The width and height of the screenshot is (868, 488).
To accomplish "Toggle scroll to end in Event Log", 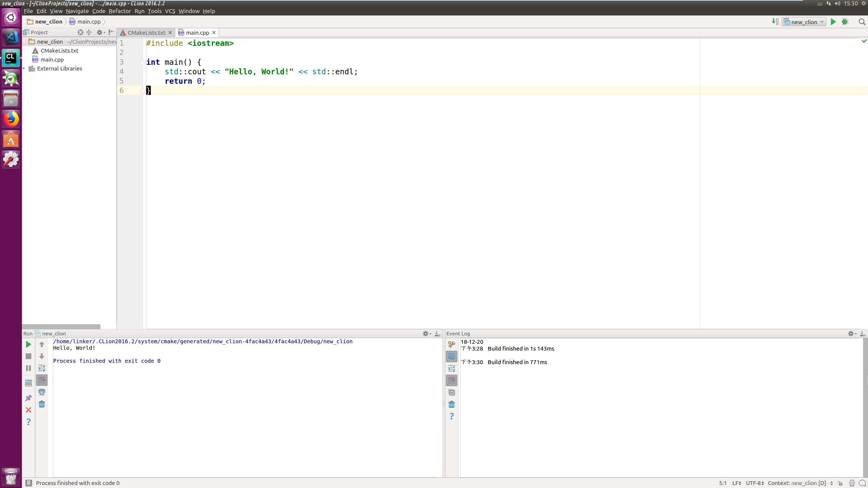I will pyautogui.click(x=452, y=380).
